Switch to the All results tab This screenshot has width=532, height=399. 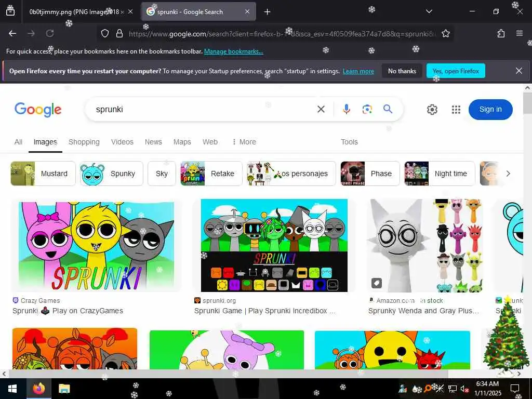point(18,142)
